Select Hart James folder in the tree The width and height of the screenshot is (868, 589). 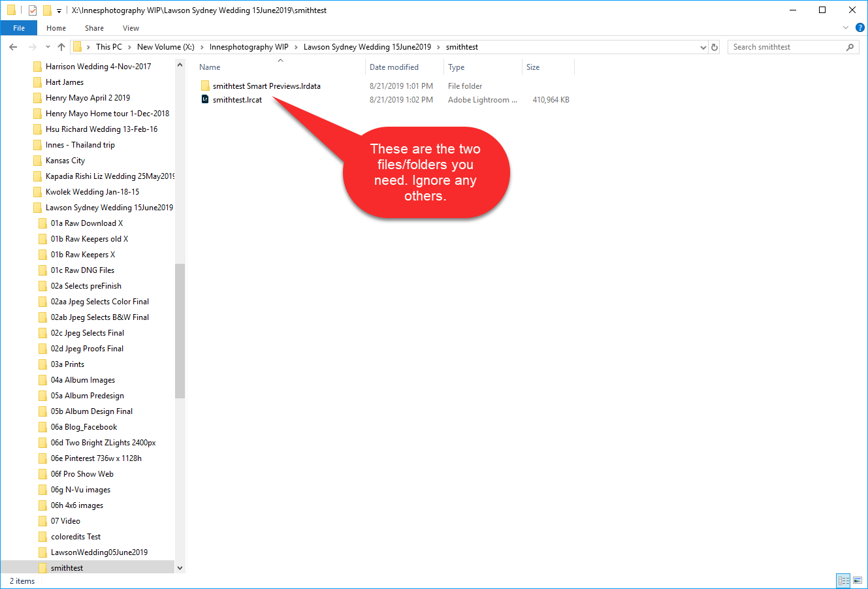coord(65,82)
